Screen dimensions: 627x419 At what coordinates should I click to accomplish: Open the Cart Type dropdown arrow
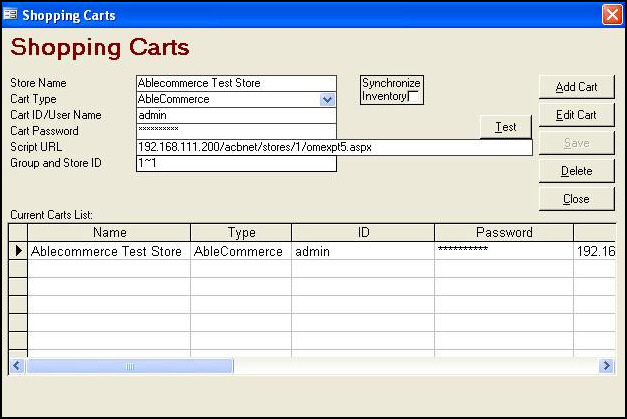pyautogui.click(x=327, y=100)
